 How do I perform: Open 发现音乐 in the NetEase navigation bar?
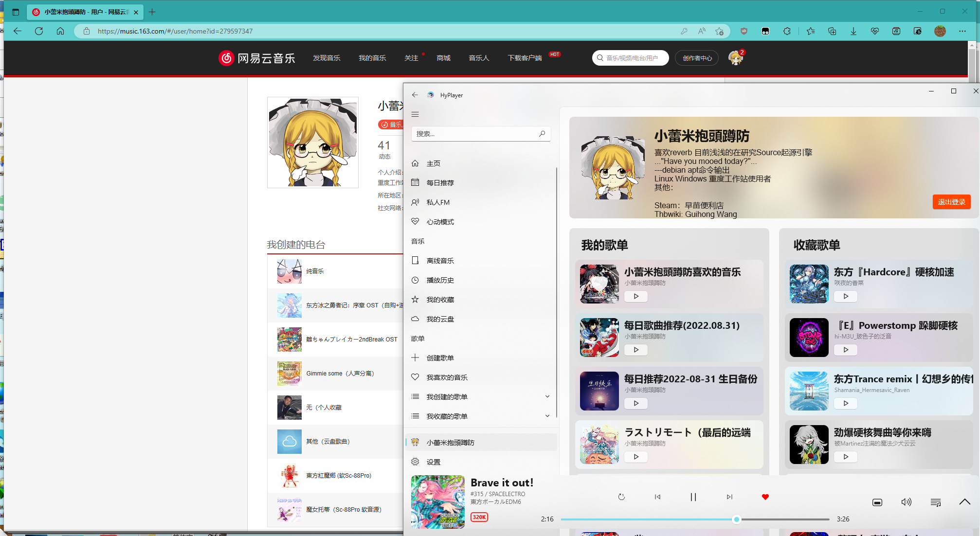click(x=327, y=58)
